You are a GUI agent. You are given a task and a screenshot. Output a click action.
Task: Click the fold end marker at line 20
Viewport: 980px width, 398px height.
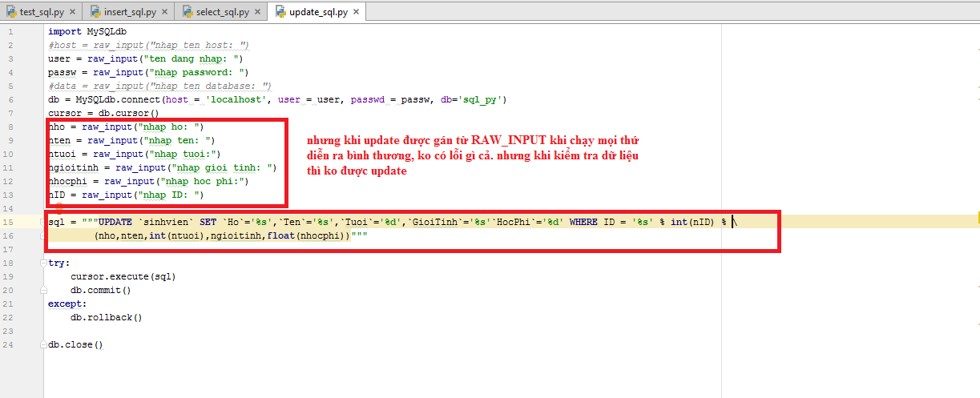(44, 290)
